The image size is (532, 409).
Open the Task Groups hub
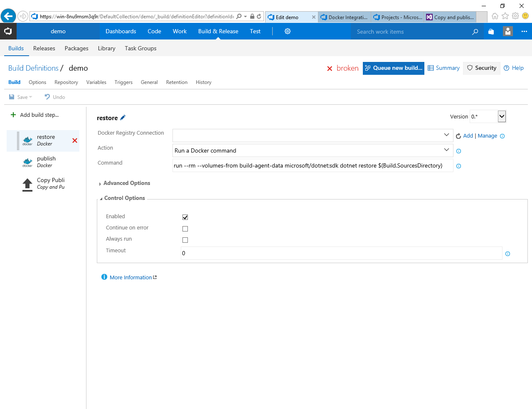(140, 48)
